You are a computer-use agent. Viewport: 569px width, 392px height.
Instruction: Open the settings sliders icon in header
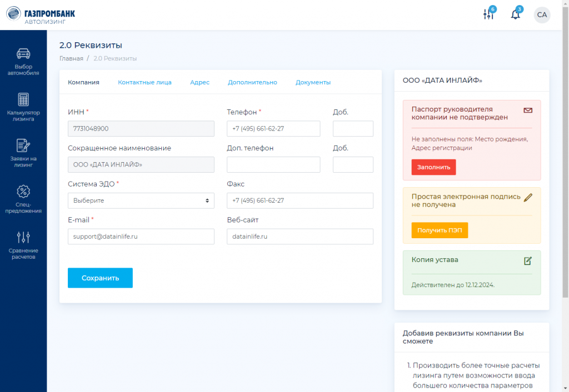tap(488, 14)
